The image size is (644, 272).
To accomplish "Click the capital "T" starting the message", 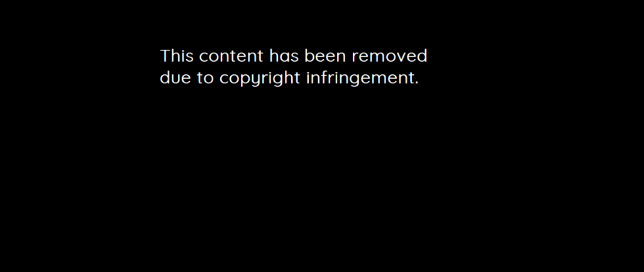I will 165,55.
